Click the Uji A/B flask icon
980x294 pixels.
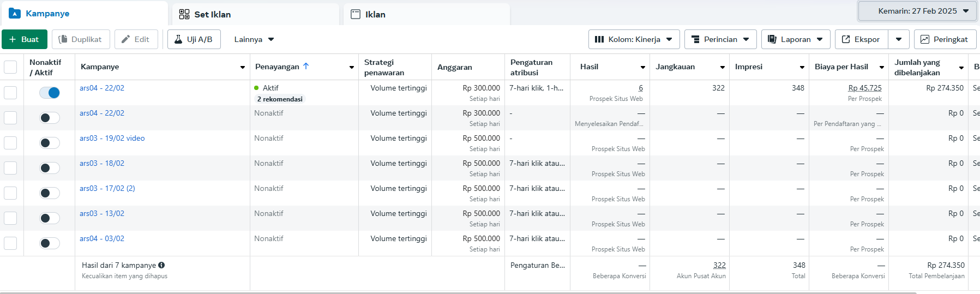point(178,39)
